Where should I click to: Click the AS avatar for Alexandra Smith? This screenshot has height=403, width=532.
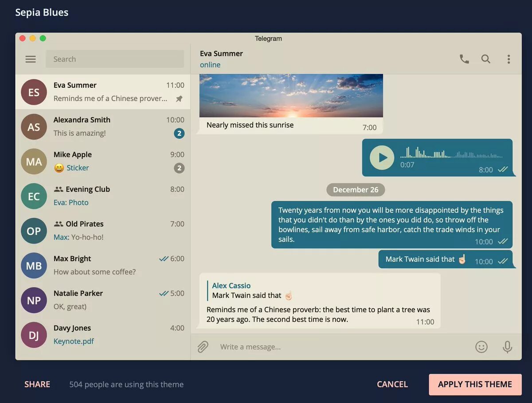[x=34, y=127]
